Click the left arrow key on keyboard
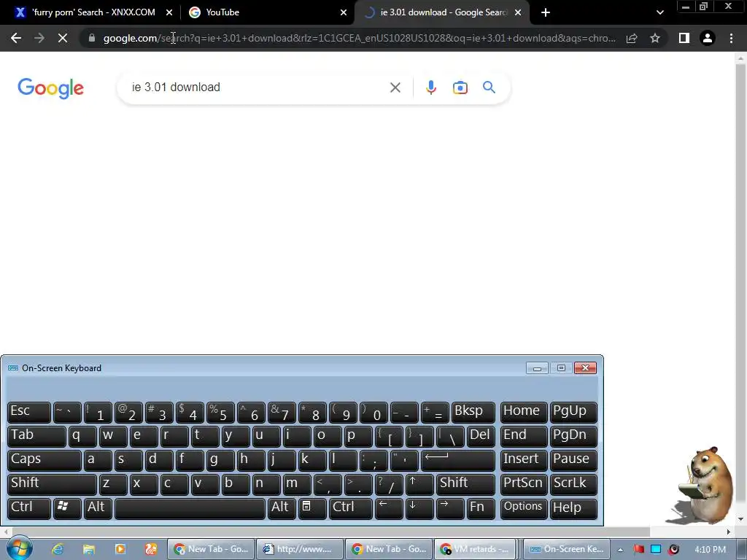The image size is (747, 560). [x=389, y=508]
